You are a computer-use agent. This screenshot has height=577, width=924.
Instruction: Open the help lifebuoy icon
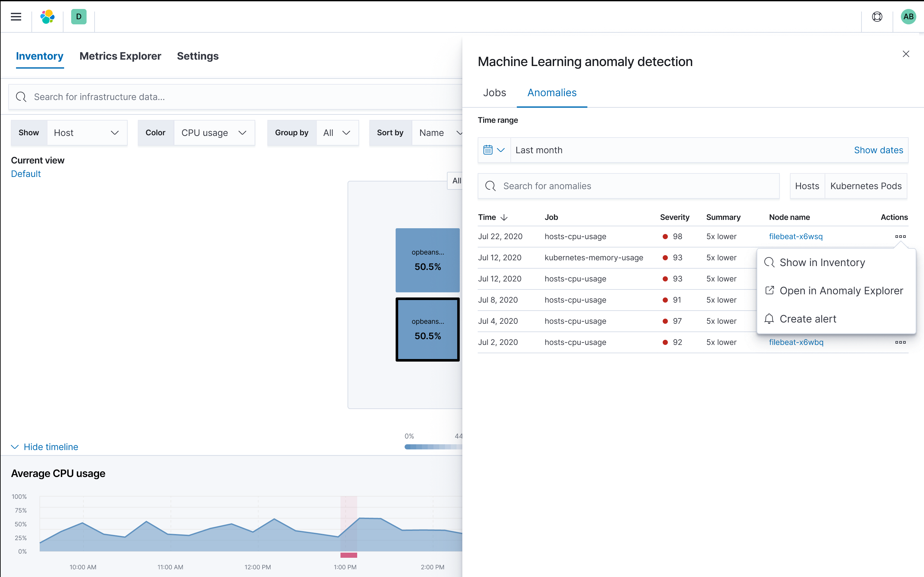(877, 16)
